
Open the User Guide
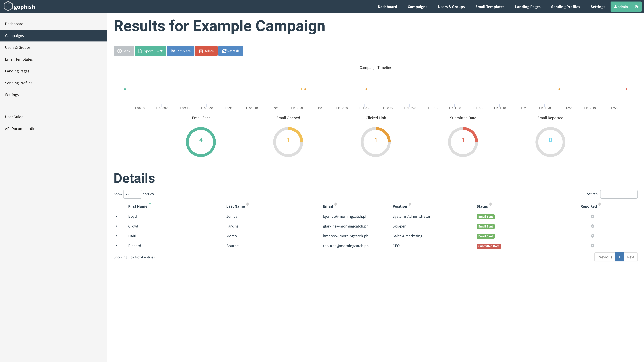pos(14,117)
